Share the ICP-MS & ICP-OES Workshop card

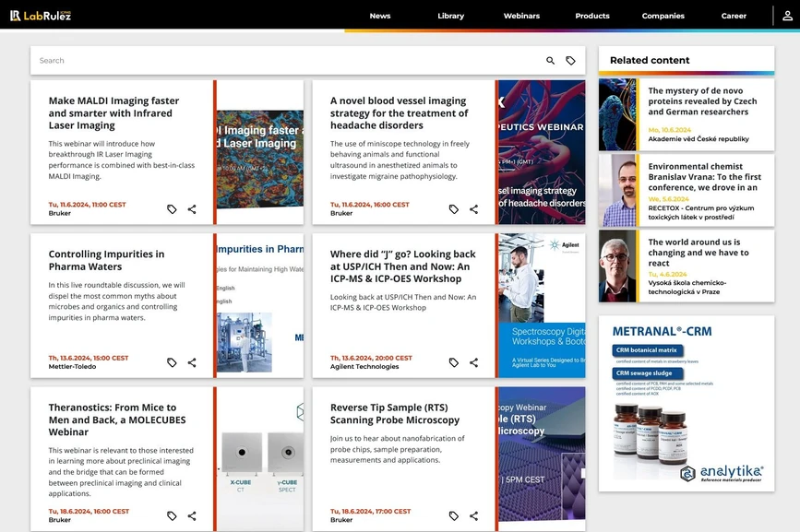(x=473, y=362)
